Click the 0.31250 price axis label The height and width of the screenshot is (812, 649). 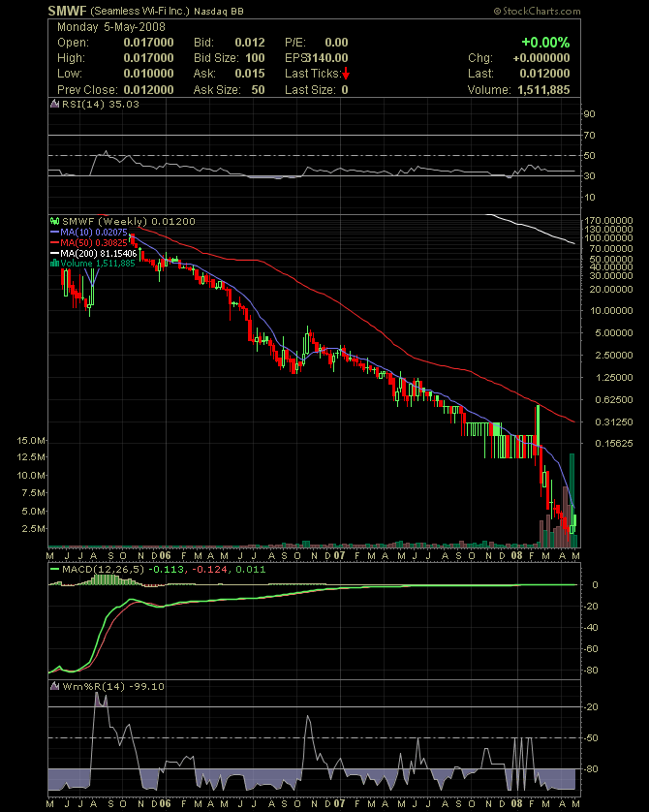[x=614, y=422]
